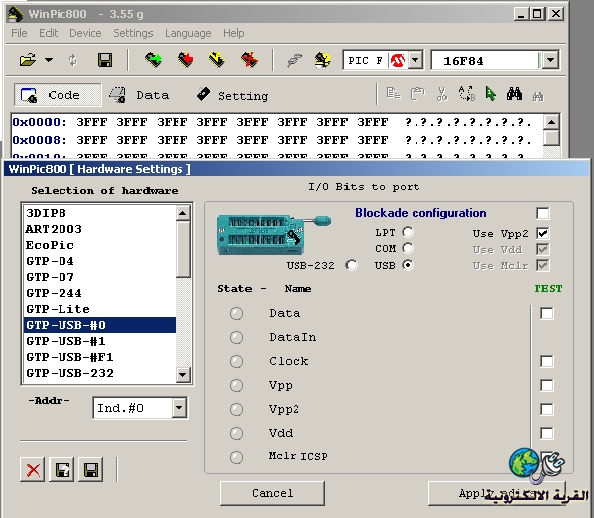Open the File menu

point(19,33)
